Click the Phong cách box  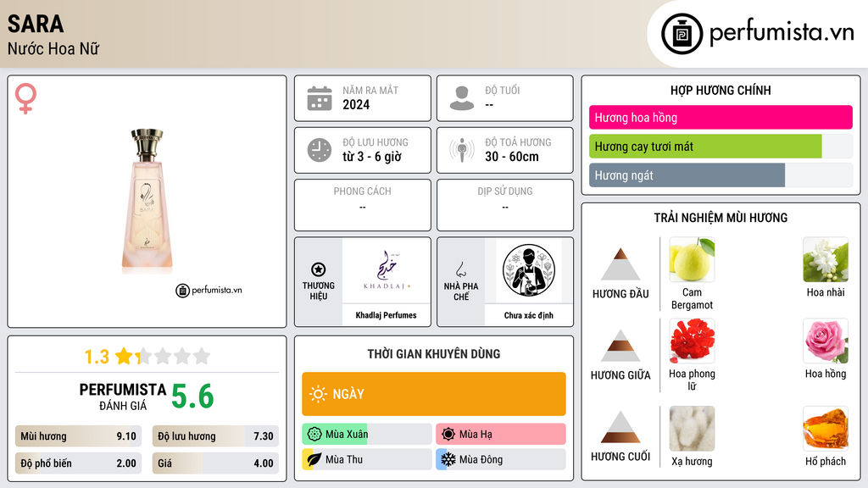pyautogui.click(x=363, y=205)
